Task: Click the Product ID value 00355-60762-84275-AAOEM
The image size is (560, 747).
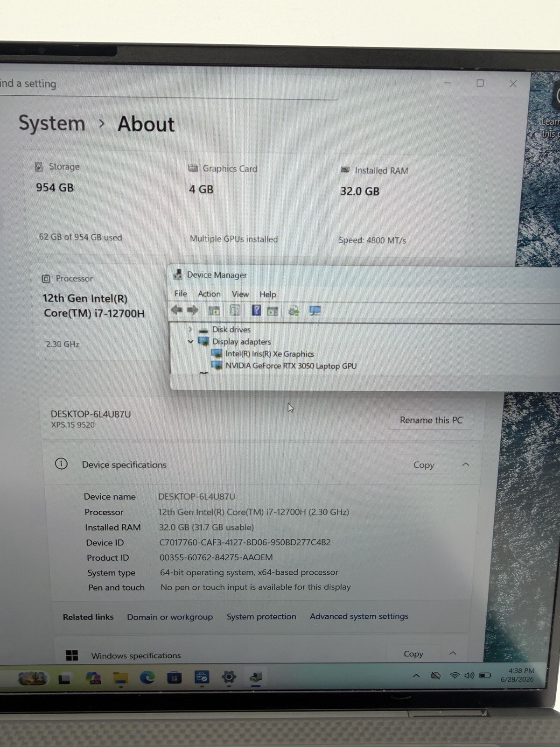Action: tap(216, 557)
